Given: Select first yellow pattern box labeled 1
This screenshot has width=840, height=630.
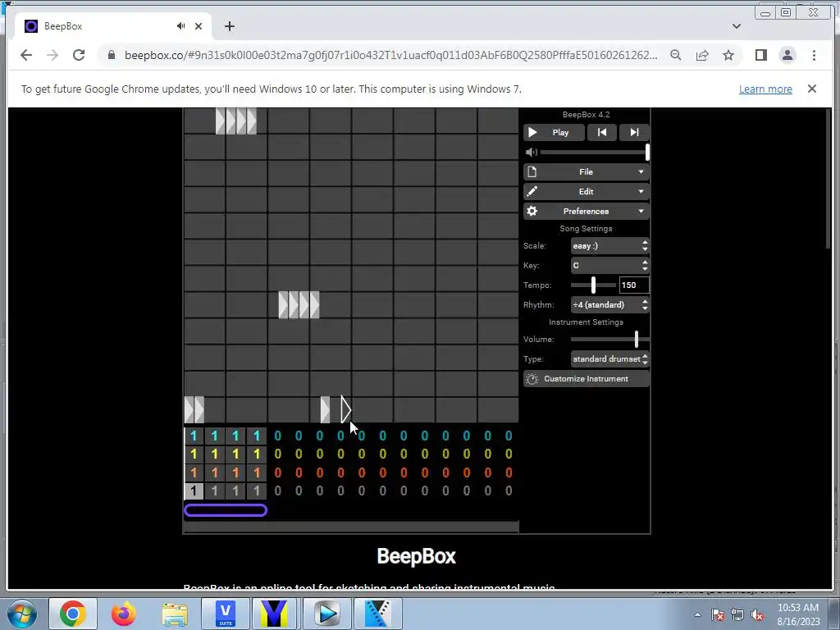Looking at the screenshot, I should [x=194, y=454].
